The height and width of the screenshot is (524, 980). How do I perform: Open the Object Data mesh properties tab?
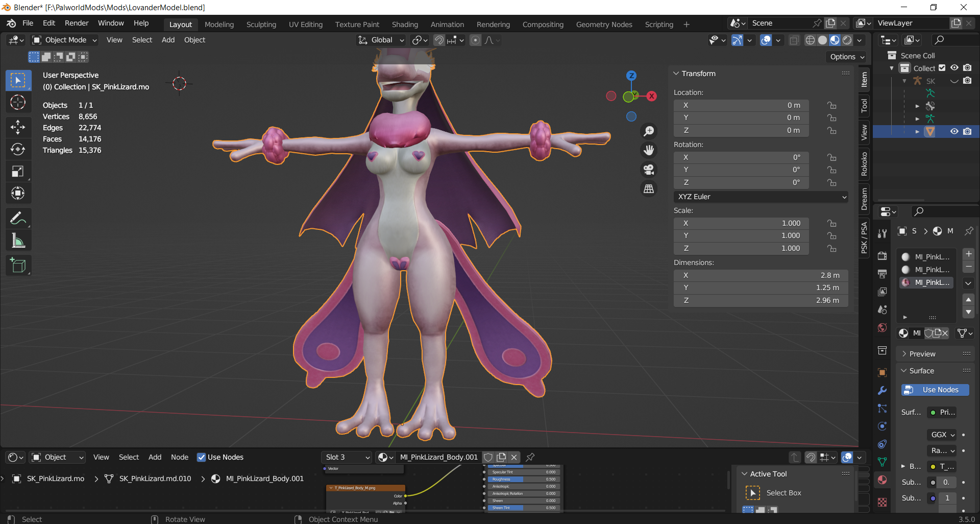coord(882,462)
